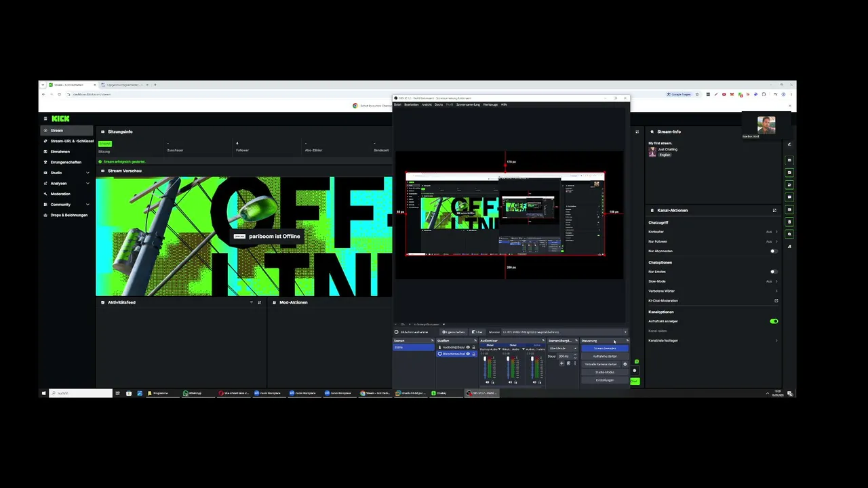Toggle visibility of the audio source in OBS Quellen
This screenshot has width=868, height=488.
point(468,347)
